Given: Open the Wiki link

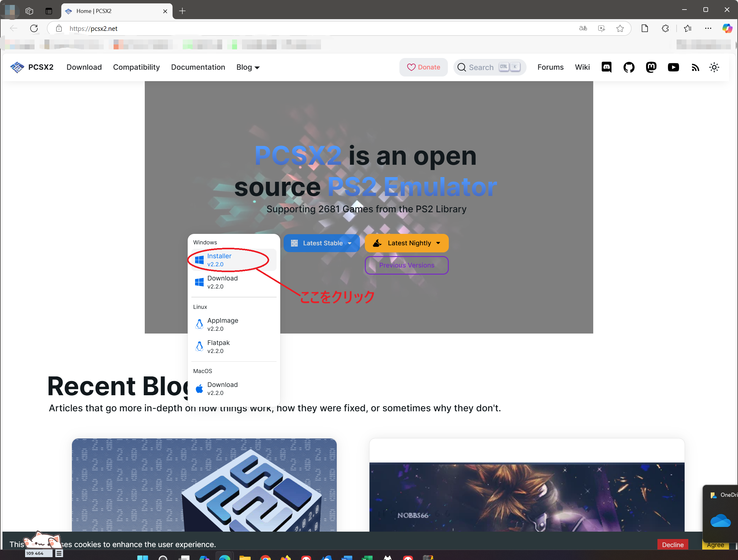Looking at the screenshot, I should pyautogui.click(x=582, y=67).
